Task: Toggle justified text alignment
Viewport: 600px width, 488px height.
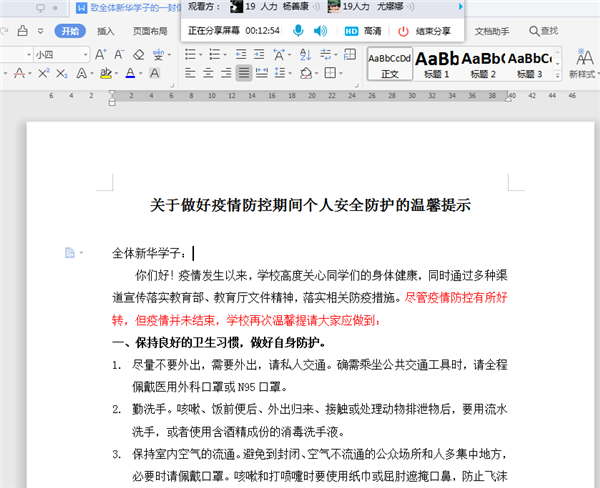Action: pos(244,74)
